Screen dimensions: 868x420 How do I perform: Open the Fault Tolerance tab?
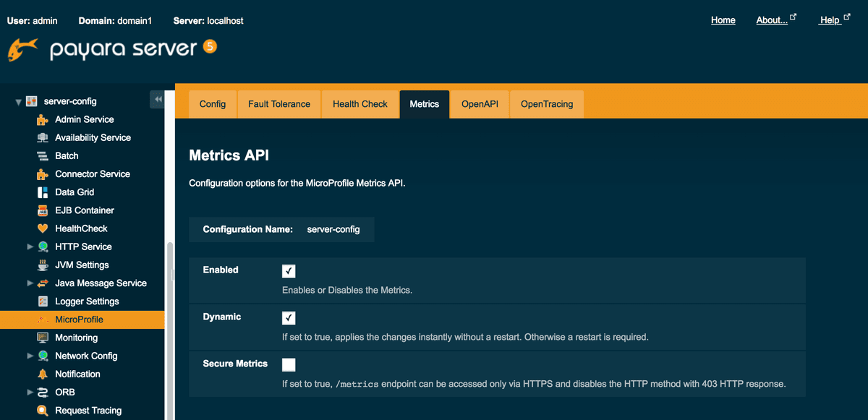coord(279,104)
